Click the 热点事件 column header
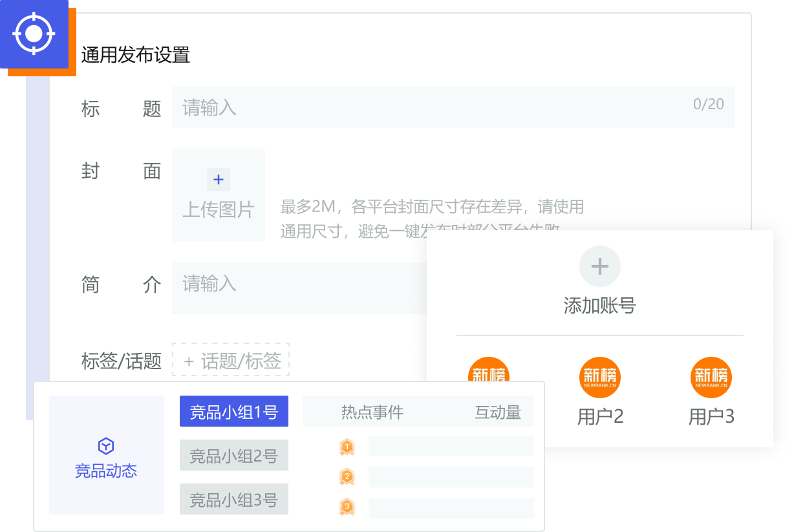Image resolution: width=794 pixels, height=532 pixels. (x=372, y=412)
